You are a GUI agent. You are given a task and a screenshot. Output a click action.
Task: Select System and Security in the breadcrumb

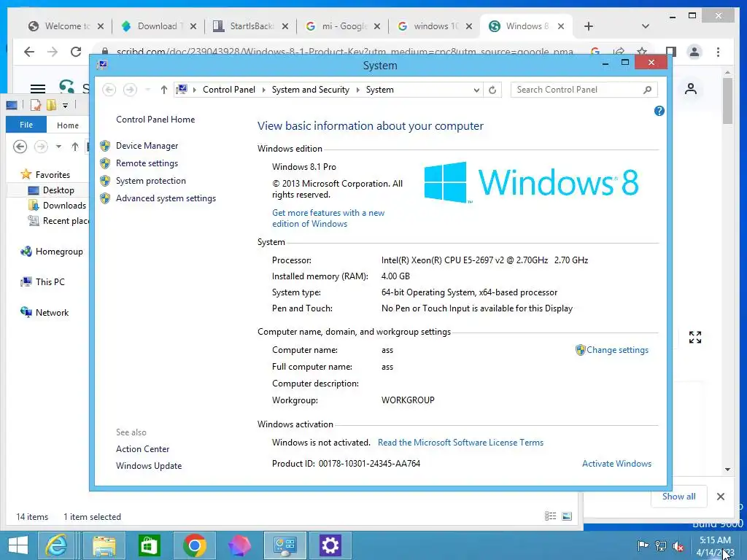click(x=310, y=90)
